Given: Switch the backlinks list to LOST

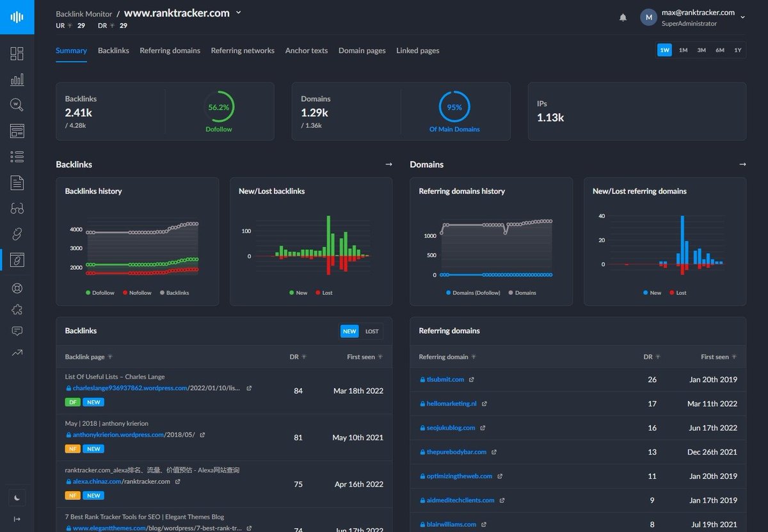Looking at the screenshot, I should pos(371,331).
